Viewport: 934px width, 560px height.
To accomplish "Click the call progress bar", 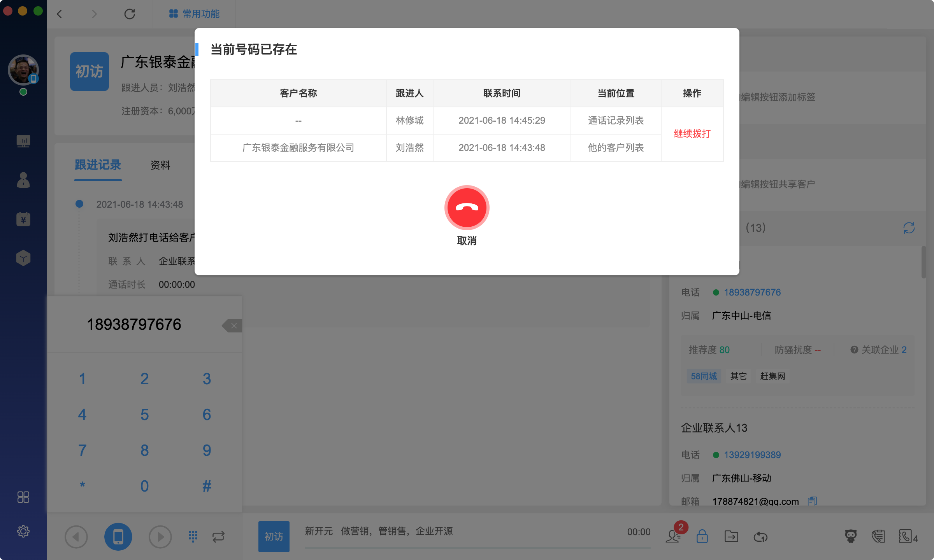I will coord(478,548).
